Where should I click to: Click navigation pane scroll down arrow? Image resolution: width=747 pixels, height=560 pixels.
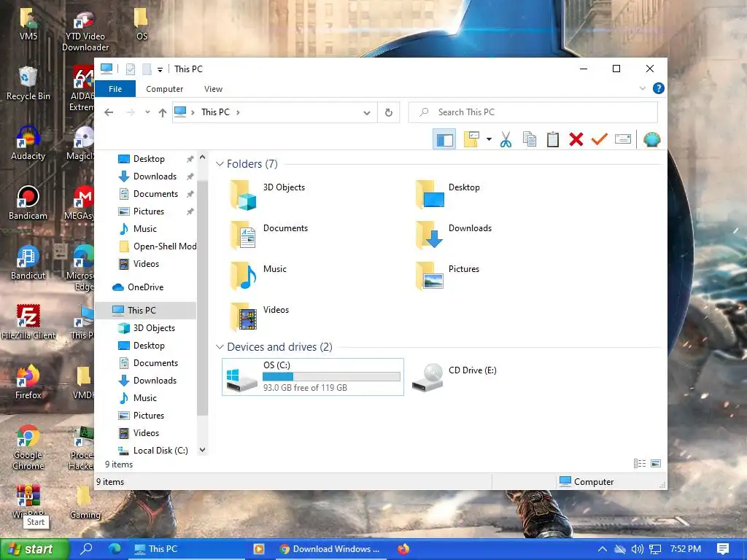pos(203,450)
